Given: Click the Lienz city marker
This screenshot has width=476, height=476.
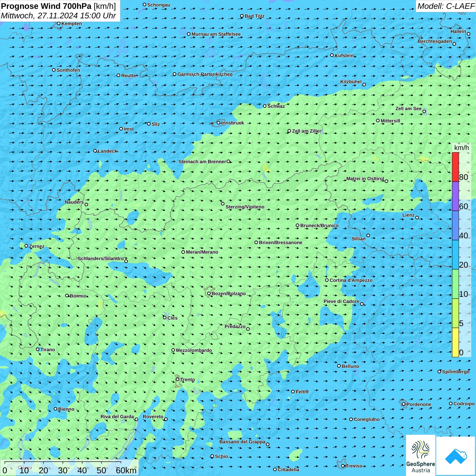Looking at the screenshot, I should 417,218.
